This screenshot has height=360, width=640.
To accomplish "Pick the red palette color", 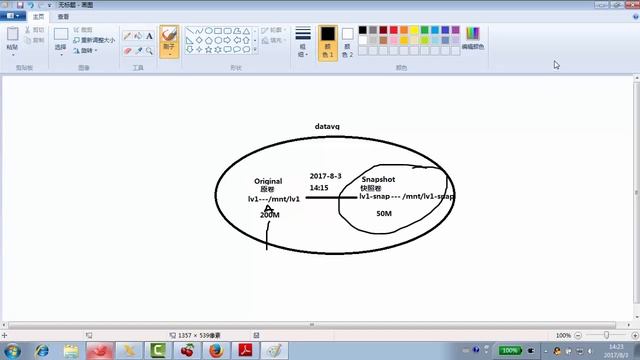I will tap(393, 30).
